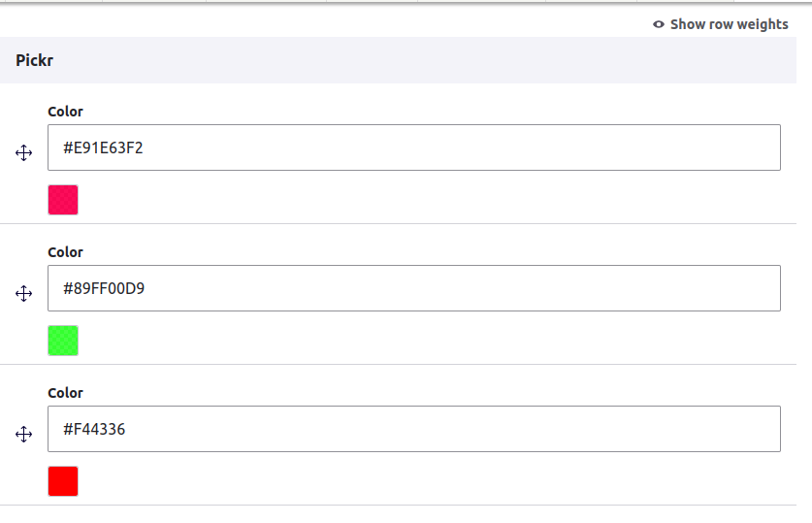Click the Color label above #89FF00D9
The width and height of the screenshot is (812, 523).
[x=65, y=252]
